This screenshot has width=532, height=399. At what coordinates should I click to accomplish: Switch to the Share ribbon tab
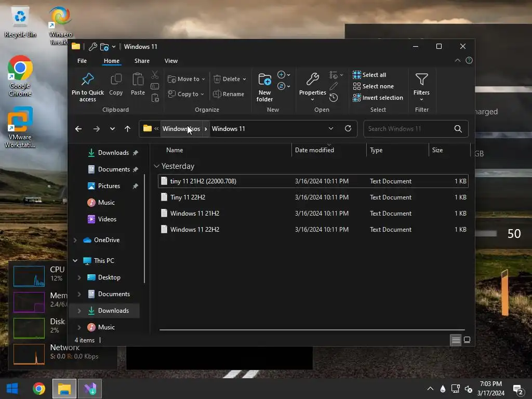pyautogui.click(x=142, y=61)
